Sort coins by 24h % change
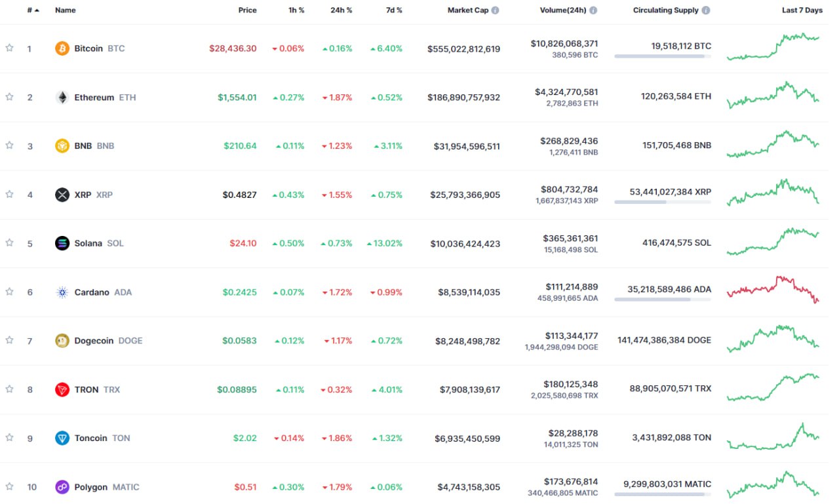 [x=341, y=10]
